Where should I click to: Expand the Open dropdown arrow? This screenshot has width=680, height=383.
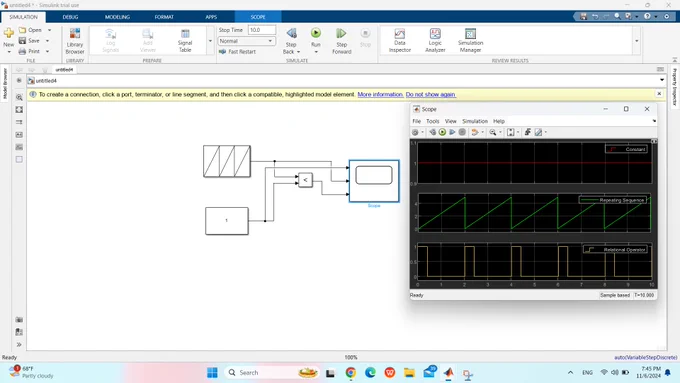pos(49,30)
